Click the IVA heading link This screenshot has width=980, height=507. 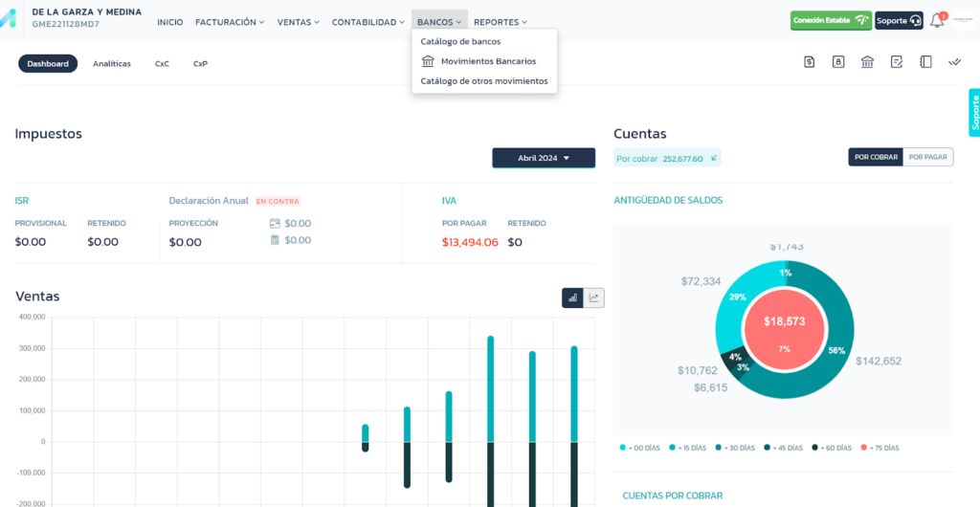[449, 201]
